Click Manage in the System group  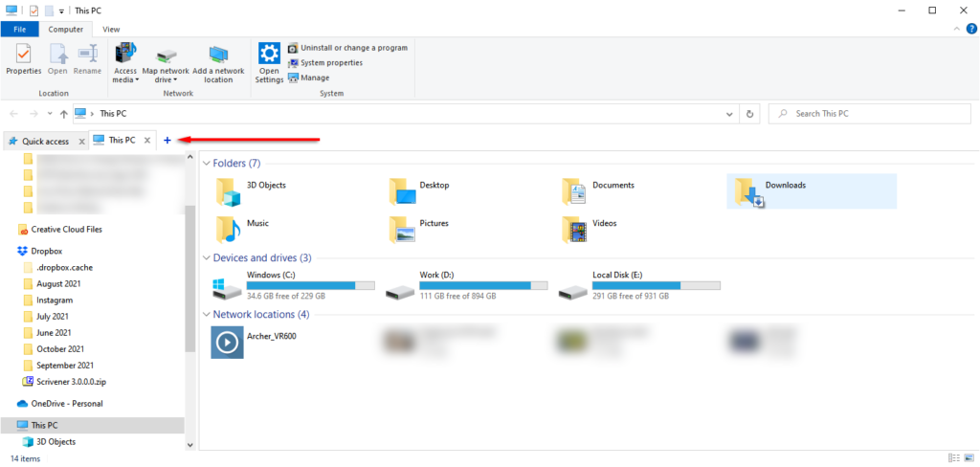coord(309,78)
